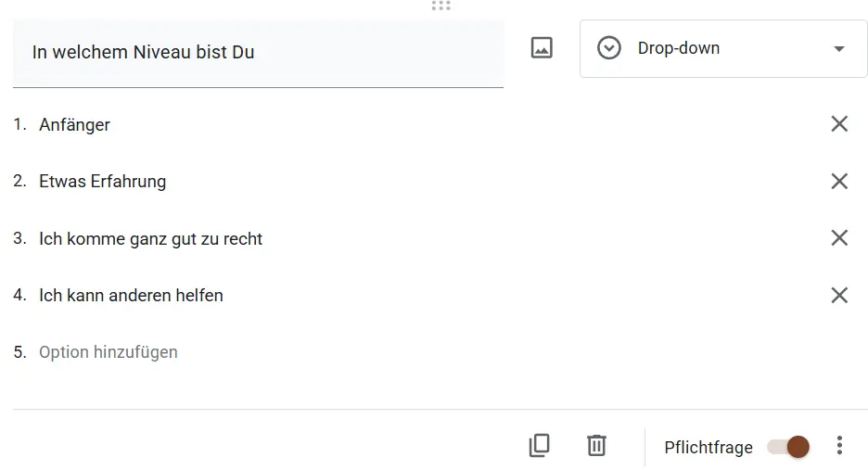Click Option hinzufügen to add option

[x=108, y=352]
